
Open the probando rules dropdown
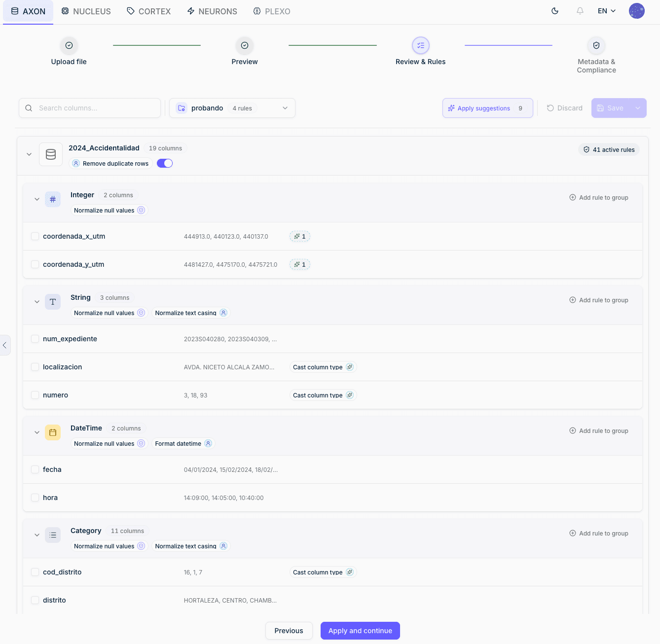pyautogui.click(x=232, y=108)
